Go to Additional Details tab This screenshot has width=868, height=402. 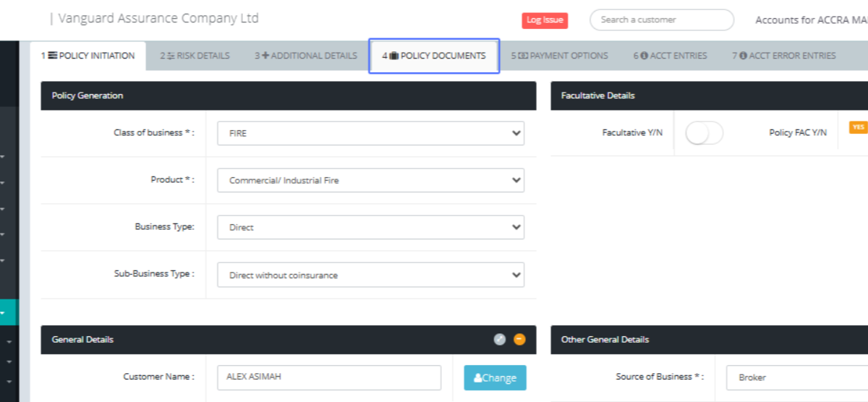(305, 56)
